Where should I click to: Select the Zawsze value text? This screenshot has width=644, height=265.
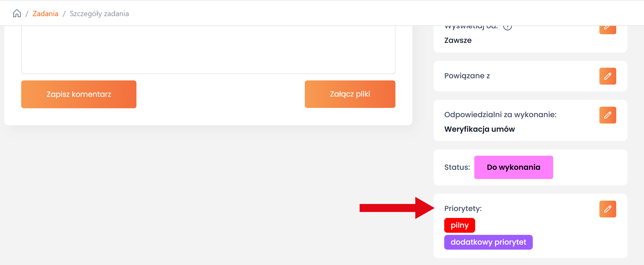458,40
